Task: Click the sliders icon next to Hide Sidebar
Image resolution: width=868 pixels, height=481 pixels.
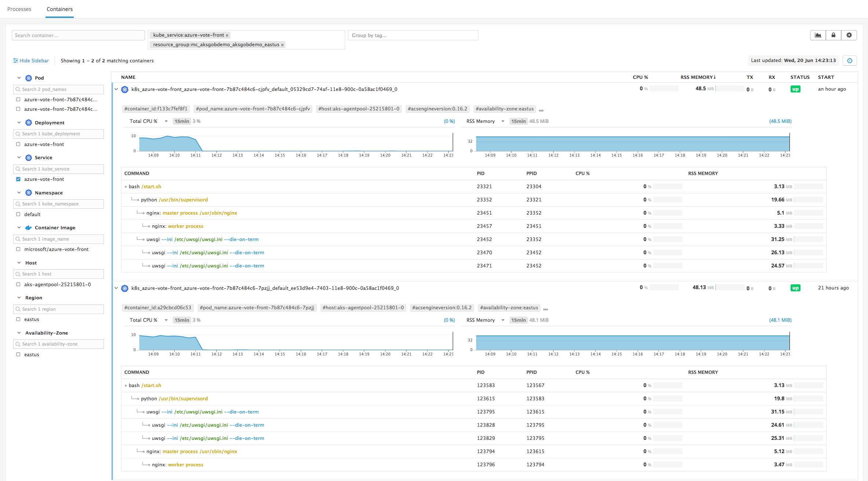Action: 15,60
